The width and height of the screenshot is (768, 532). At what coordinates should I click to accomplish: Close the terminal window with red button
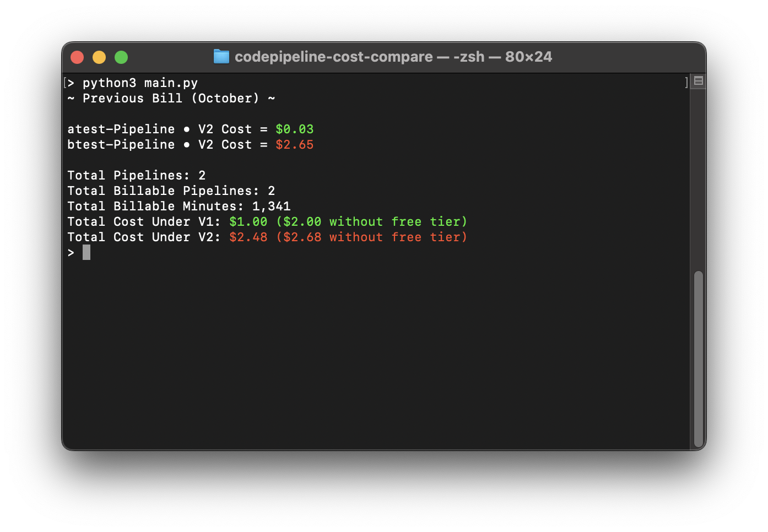point(77,57)
